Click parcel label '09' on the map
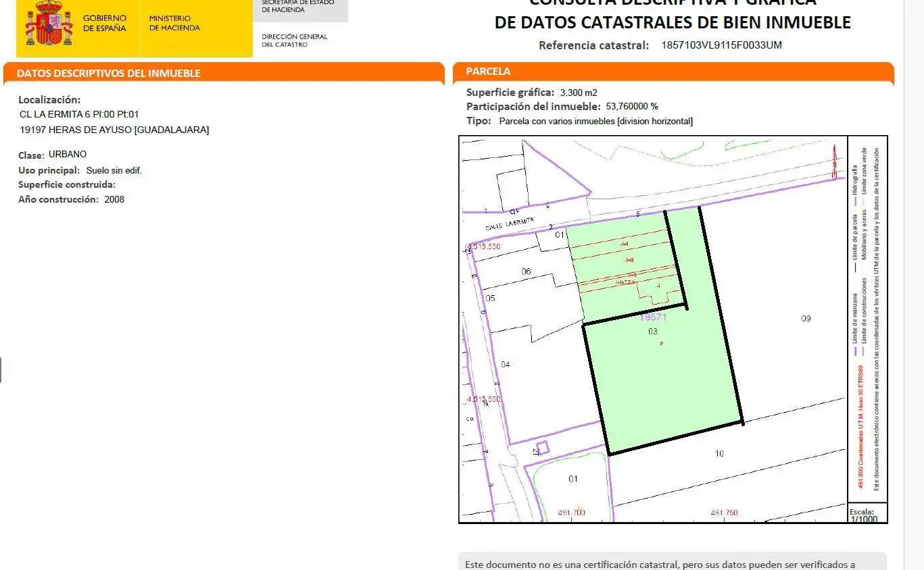 [x=806, y=318]
